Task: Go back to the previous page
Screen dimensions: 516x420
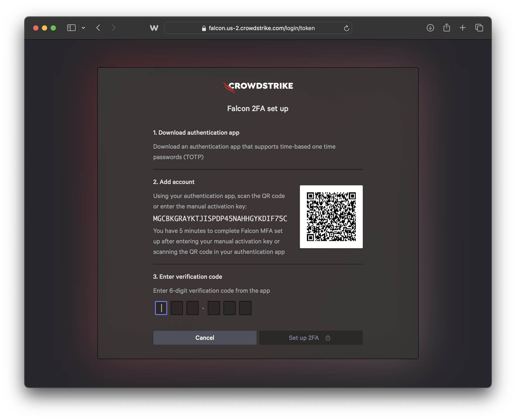Action: pos(98,28)
